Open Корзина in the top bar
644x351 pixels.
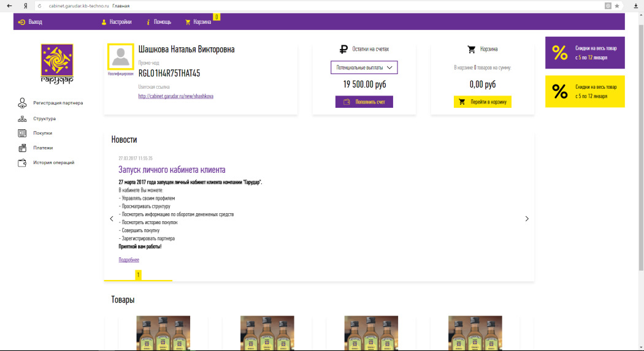198,21
